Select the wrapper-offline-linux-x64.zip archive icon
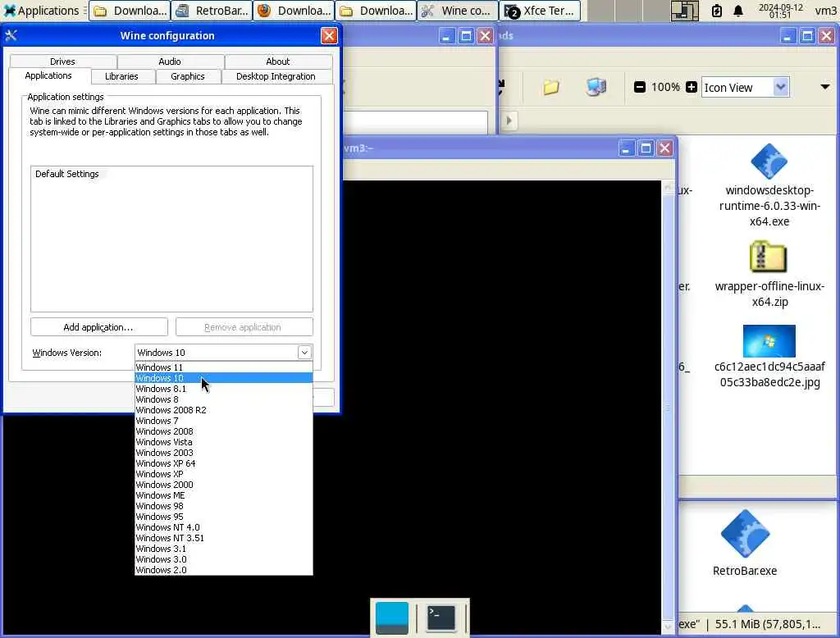Screen dimensions: 840x638 768,257
